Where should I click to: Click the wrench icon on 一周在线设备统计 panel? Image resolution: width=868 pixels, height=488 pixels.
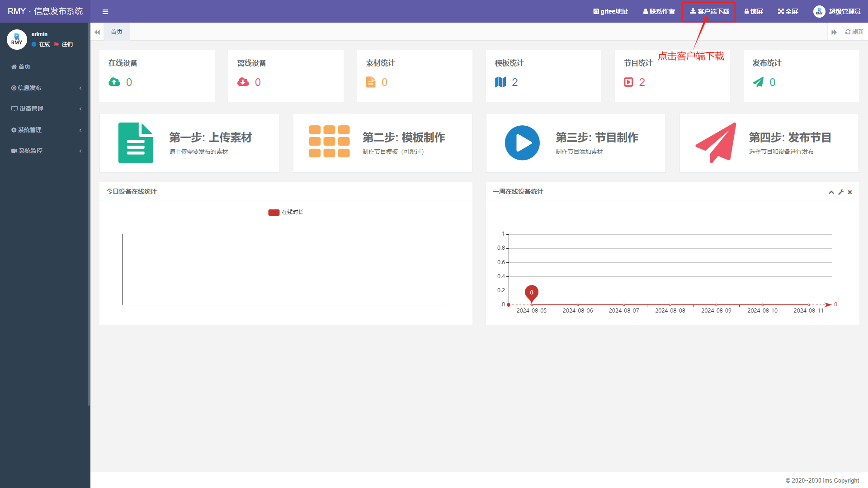pos(841,192)
